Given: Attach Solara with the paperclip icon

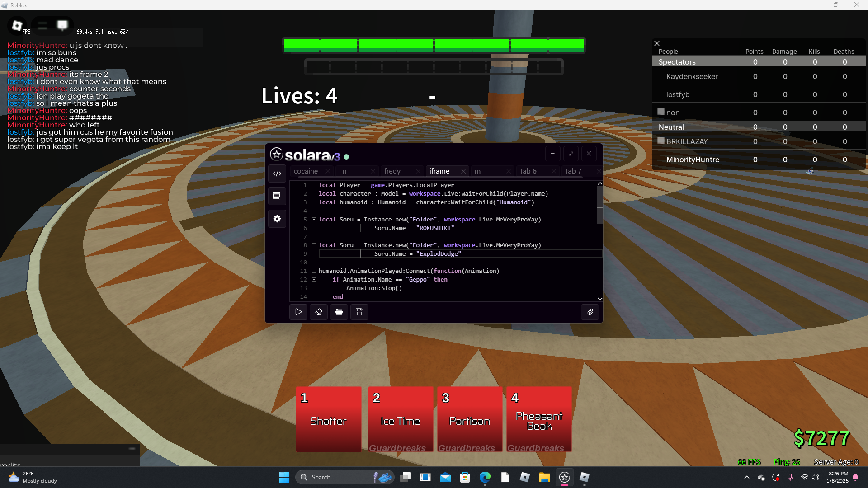Looking at the screenshot, I should coord(590,312).
